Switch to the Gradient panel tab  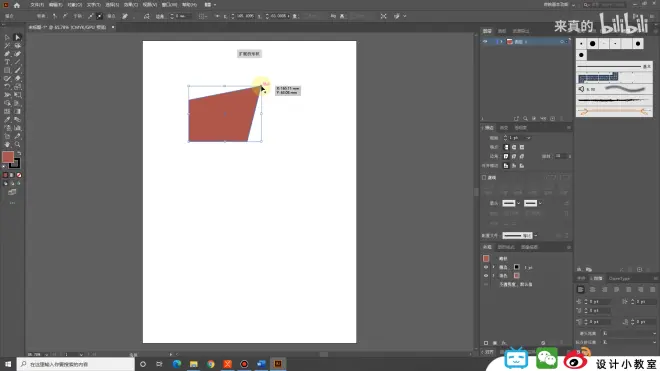(x=504, y=128)
